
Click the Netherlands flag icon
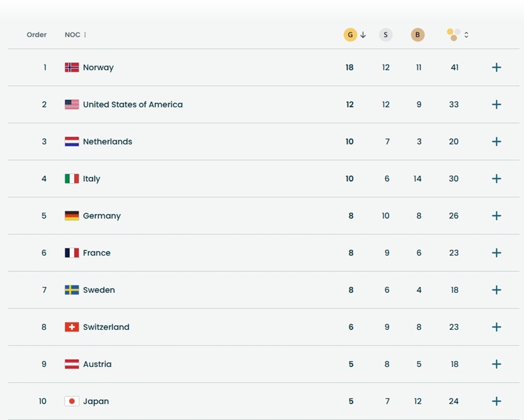point(72,142)
